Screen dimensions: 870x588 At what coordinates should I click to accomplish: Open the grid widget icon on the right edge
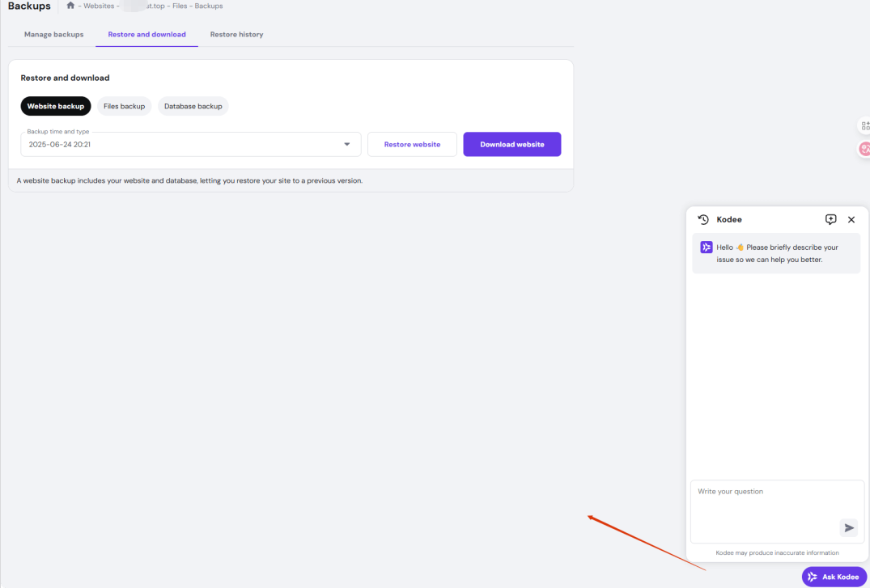(x=864, y=126)
